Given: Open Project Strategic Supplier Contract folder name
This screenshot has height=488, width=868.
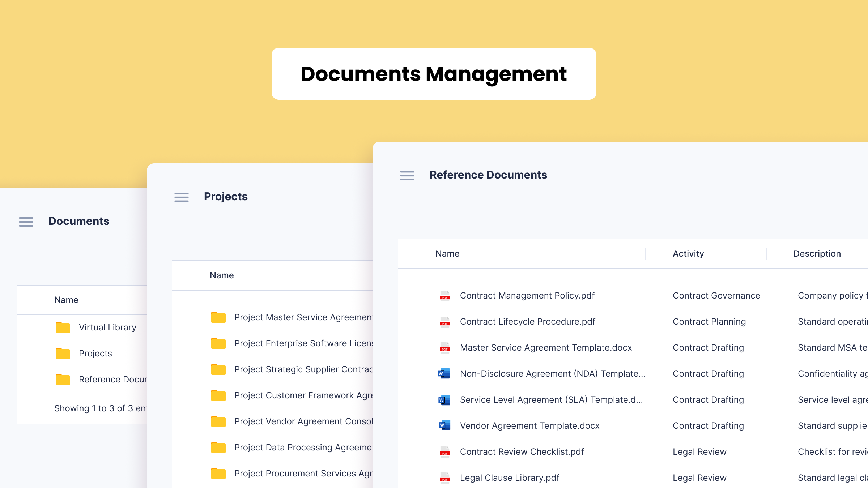Looking at the screenshot, I should 303,369.
